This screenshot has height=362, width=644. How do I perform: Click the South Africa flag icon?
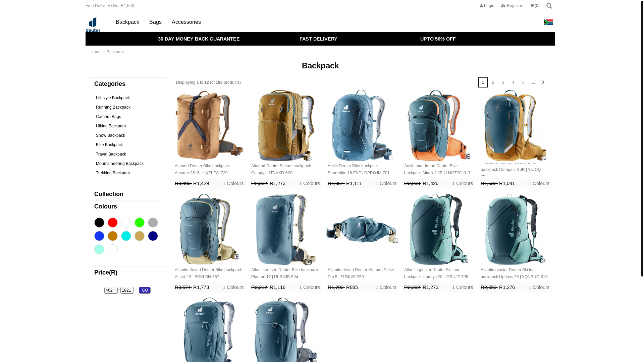tap(548, 22)
